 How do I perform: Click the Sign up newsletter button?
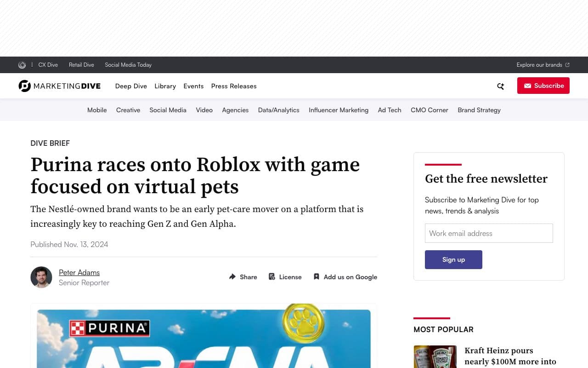[453, 259]
